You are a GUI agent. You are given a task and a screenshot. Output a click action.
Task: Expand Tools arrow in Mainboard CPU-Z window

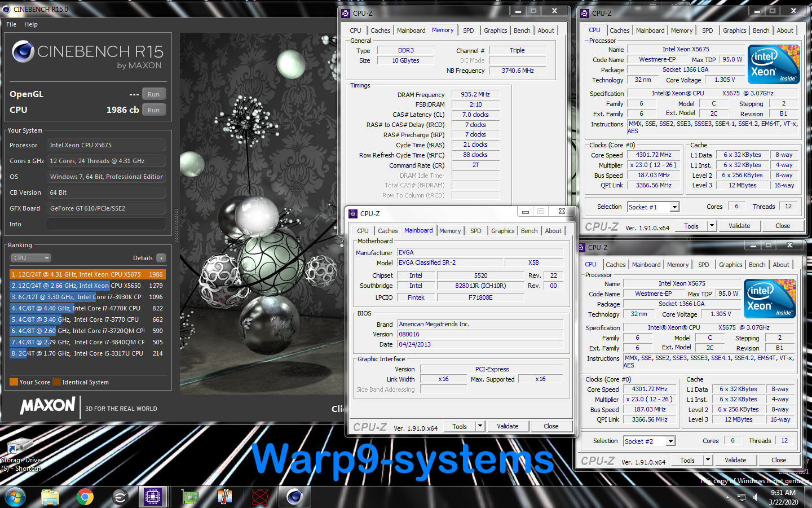pyautogui.click(x=480, y=426)
